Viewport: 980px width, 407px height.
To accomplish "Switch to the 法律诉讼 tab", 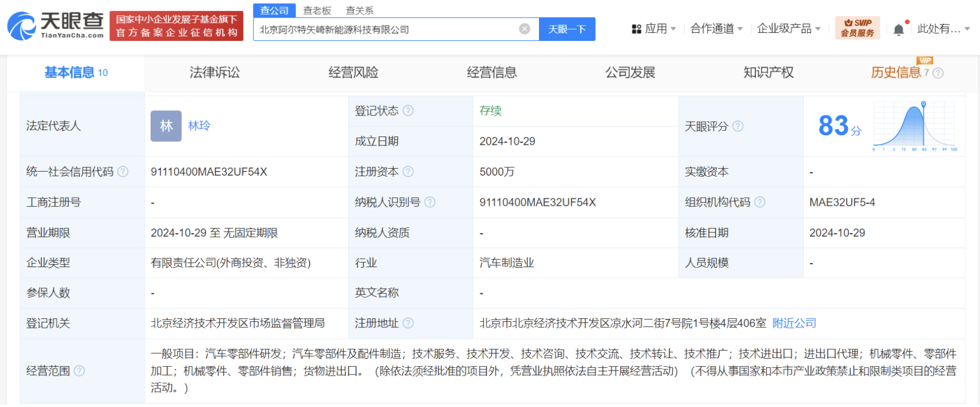I will (215, 73).
